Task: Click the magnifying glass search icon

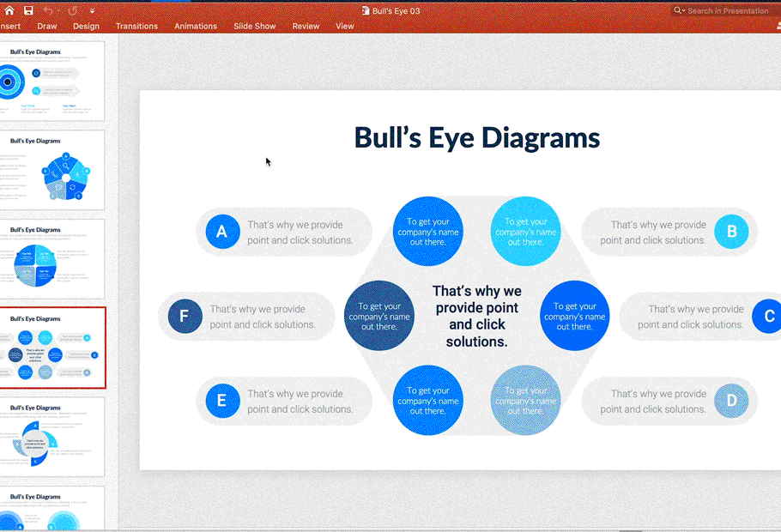Action: click(x=678, y=10)
